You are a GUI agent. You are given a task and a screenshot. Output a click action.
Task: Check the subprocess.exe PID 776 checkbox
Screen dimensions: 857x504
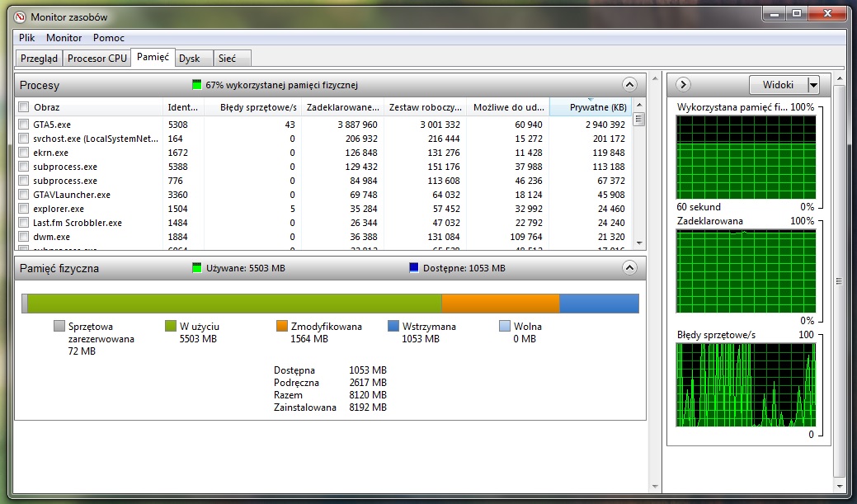click(x=23, y=181)
